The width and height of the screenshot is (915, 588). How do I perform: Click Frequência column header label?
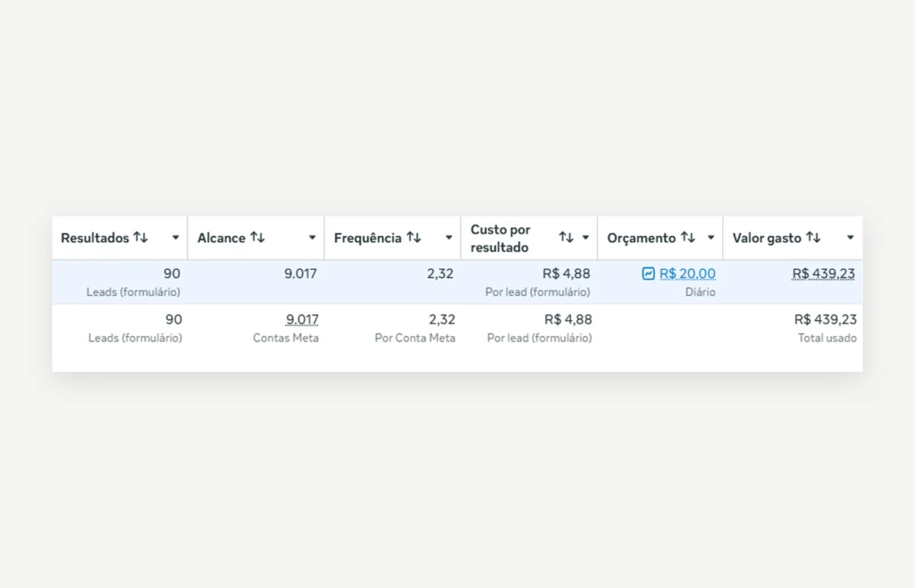tap(367, 238)
